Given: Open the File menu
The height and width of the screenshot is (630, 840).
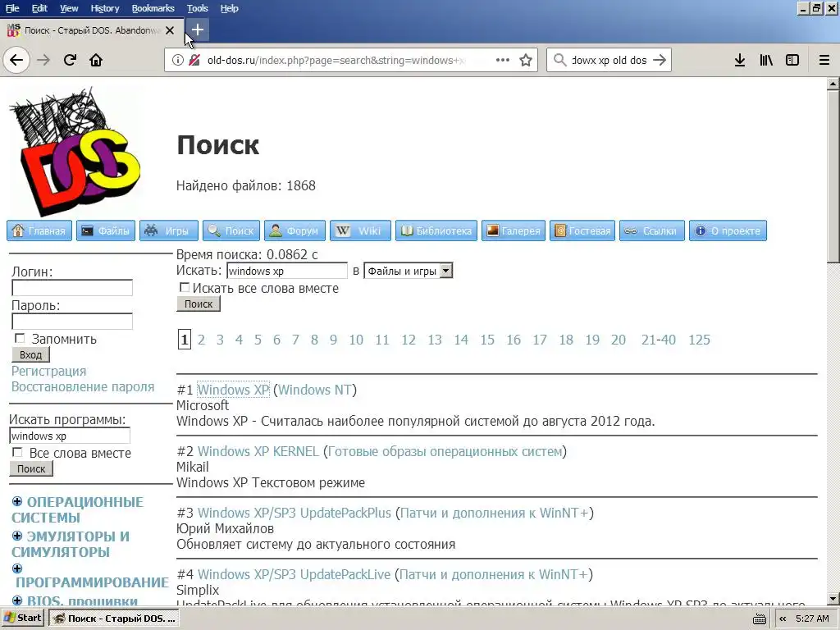Looking at the screenshot, I should tap(12, 8).
